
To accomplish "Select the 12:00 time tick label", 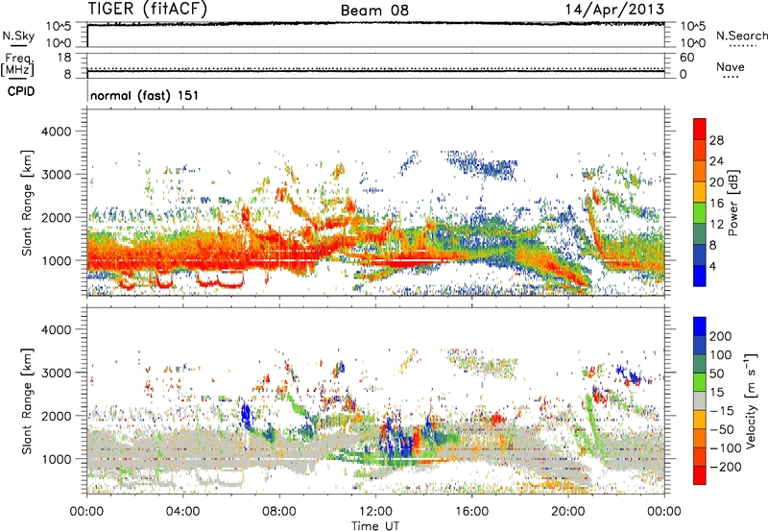I will [x=375, y=512].
